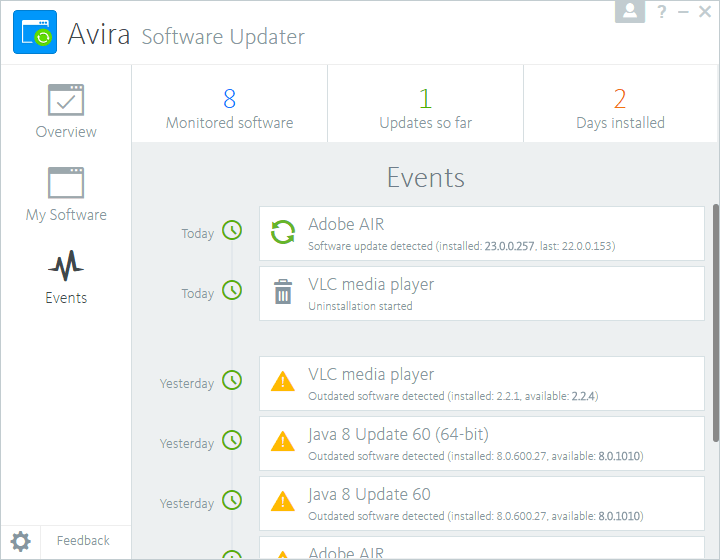Screen dimensions: 720x560
Task: Select the Monitored software counter tile
Action: click(x=230, y=104)
